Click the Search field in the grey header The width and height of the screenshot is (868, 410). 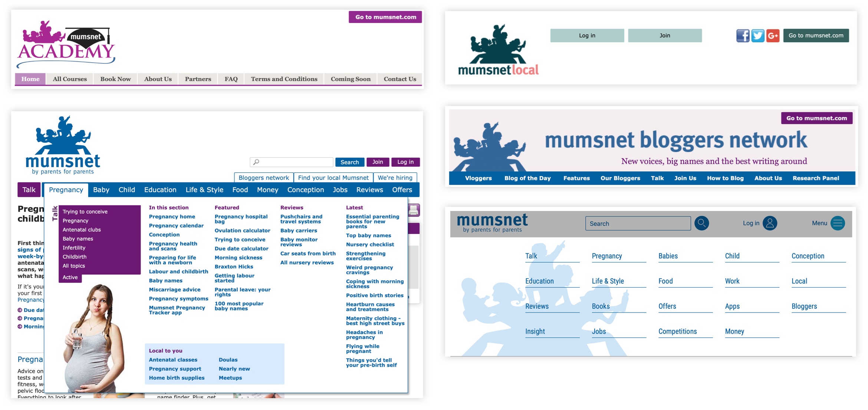click(x=638, y=224)
